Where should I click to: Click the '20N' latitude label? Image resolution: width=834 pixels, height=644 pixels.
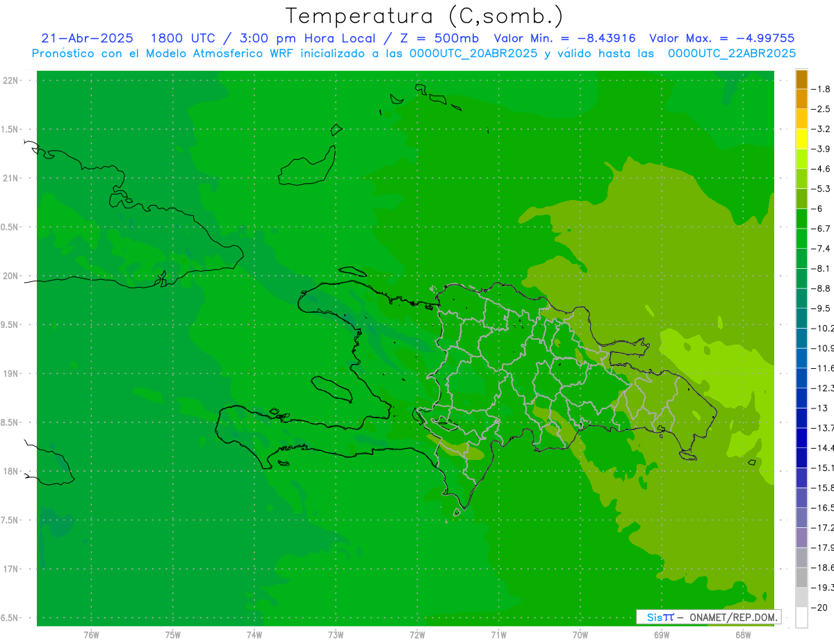[x=10, y=276]
